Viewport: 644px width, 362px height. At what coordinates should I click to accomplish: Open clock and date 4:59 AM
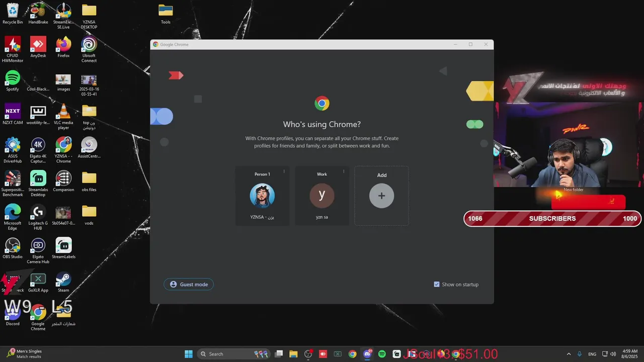[630, 354]
